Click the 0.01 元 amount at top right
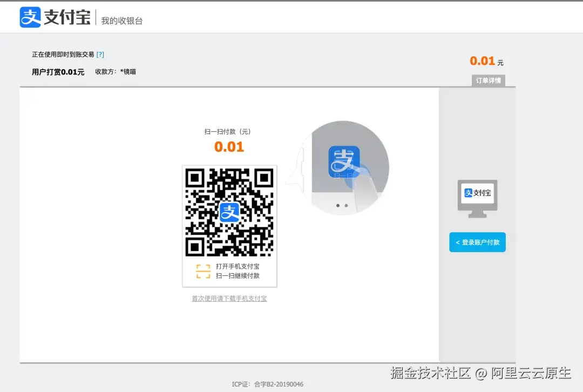583x392 pixels. [486, 61]
